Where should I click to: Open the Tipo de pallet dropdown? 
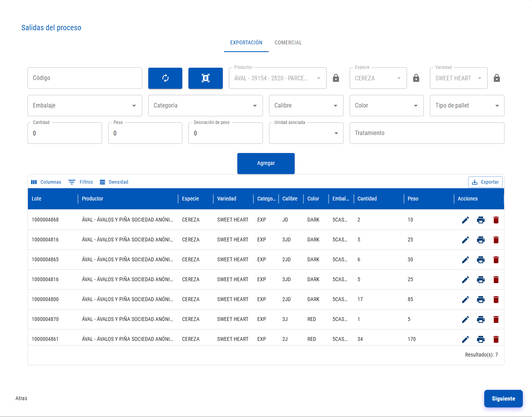pos(467,106)
